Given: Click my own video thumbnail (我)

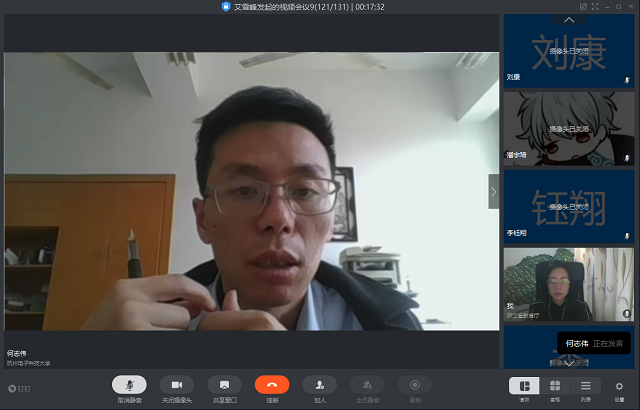Looking at the screenshot, I should tap(568, 284).
